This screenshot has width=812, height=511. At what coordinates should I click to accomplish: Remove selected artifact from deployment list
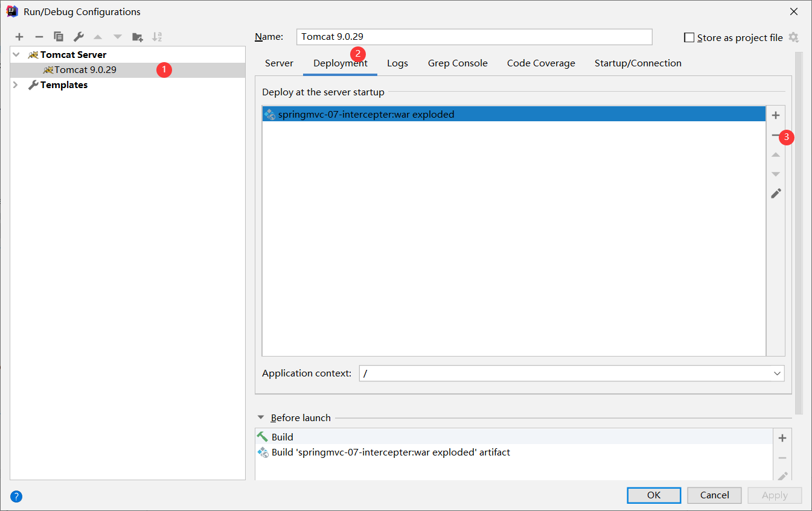[x=776, y=136]
